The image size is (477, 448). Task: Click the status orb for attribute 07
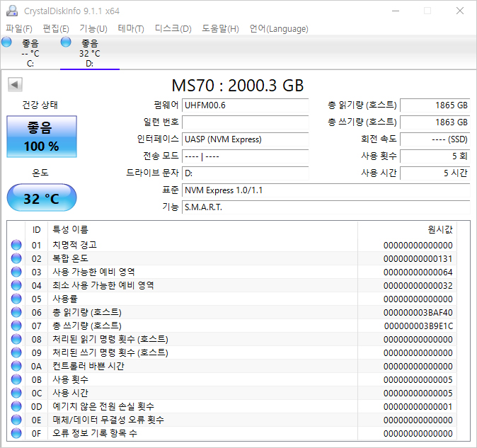pos(16,326)
